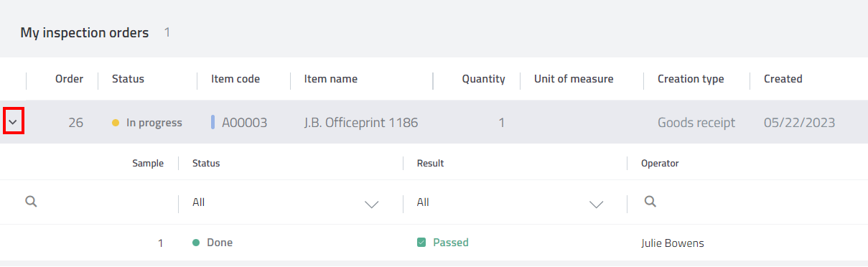Image resolution: width=868 pixels, height=267 pixels.
Task: Click operator name Julie Bowens
Action: (673, 243)
